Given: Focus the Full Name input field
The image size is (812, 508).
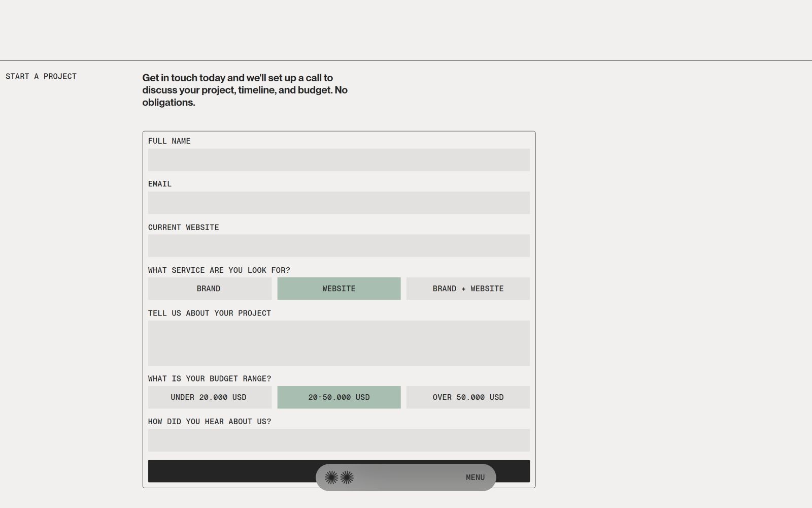Looking at the screenshot, I should 339,160.
